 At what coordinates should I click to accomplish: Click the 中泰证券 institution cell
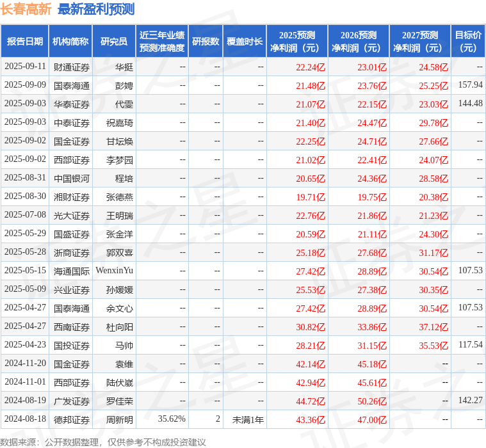(x=72, y=123)
